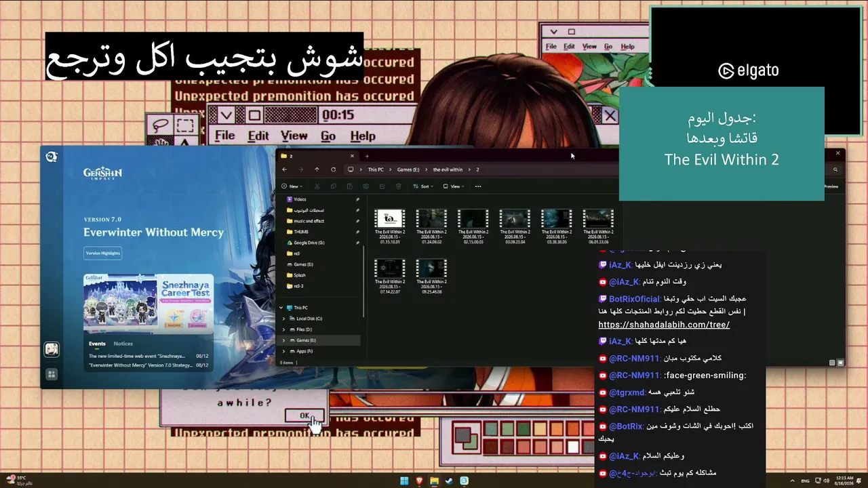This screenshot has width=868, height=488.
Task: Click 'This PC' in the address bar breadcrumb
Action: coord(376,169)
